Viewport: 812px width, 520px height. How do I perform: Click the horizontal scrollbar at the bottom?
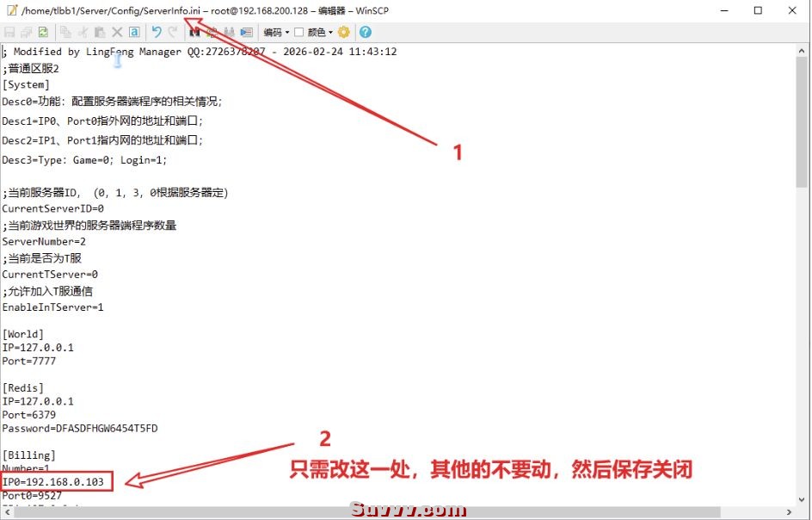344,512
